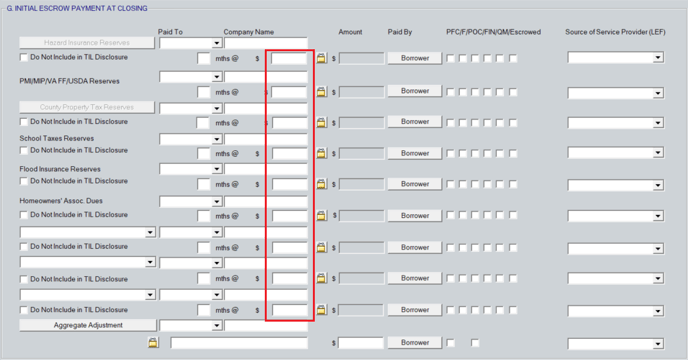The width and height of the screenshot is (688, 360).
Task: Open Paid To dropdown for Homeowners' Assoc. Dues
Action: (217, 202)
